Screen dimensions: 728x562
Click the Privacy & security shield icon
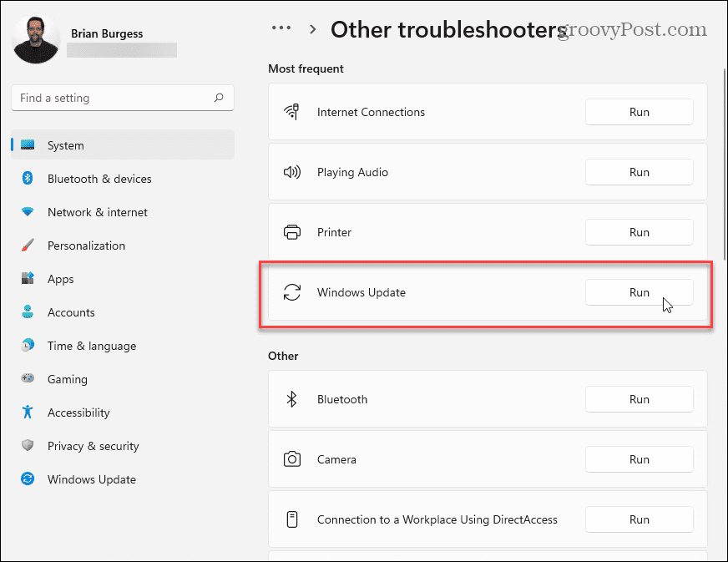click(x=28, y=446)
